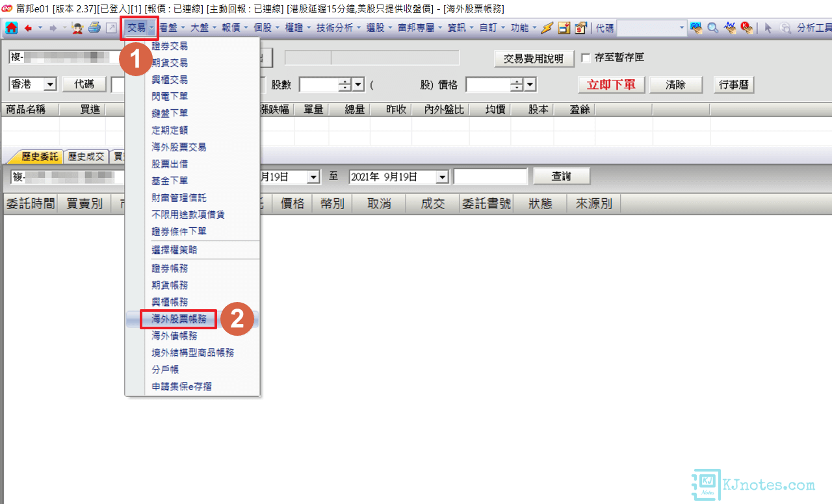
Task: Click the 分析工具 toolbar label
Action: click(814, 28)
